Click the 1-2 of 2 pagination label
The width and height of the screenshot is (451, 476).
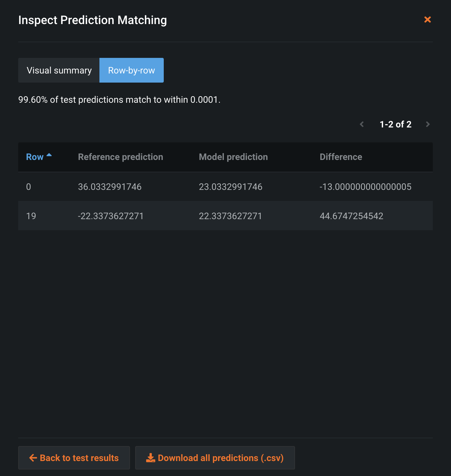click(395, 124)
